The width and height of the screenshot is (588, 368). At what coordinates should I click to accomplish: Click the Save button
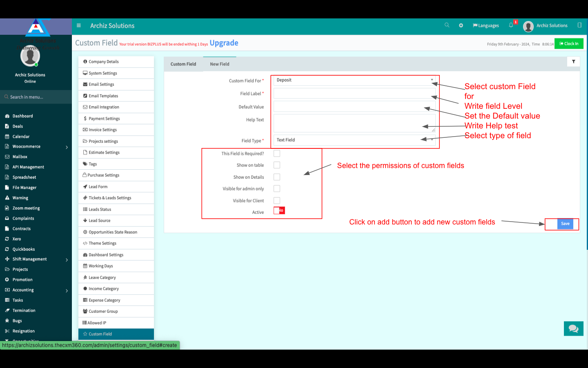click(x=565, y=224)
